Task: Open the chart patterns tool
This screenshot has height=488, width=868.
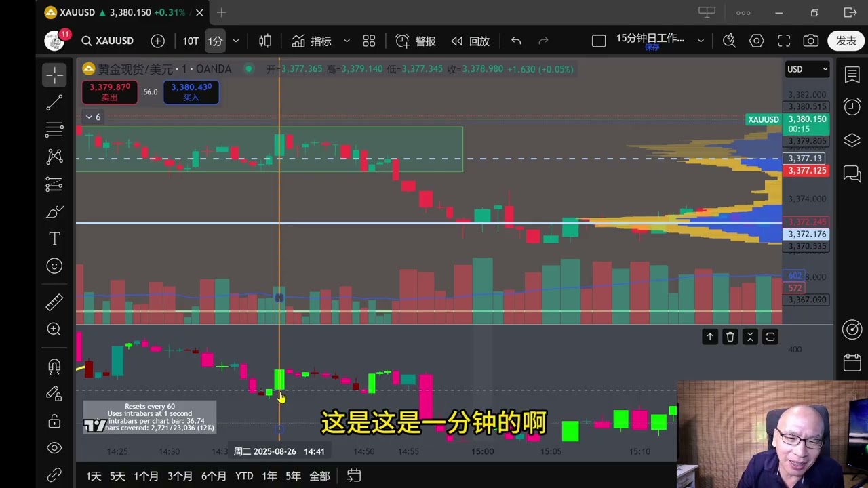Action: click(x=54, y=157)
